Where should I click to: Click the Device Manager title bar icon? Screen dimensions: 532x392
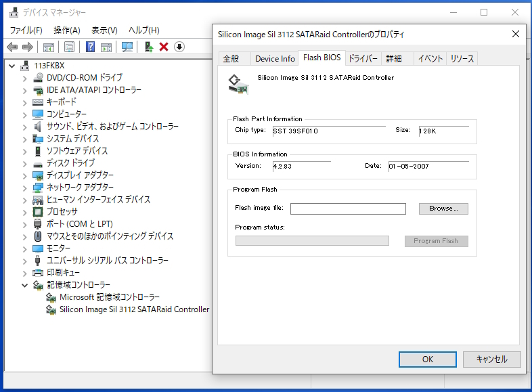pyautogui.click(x=14, y=12)
